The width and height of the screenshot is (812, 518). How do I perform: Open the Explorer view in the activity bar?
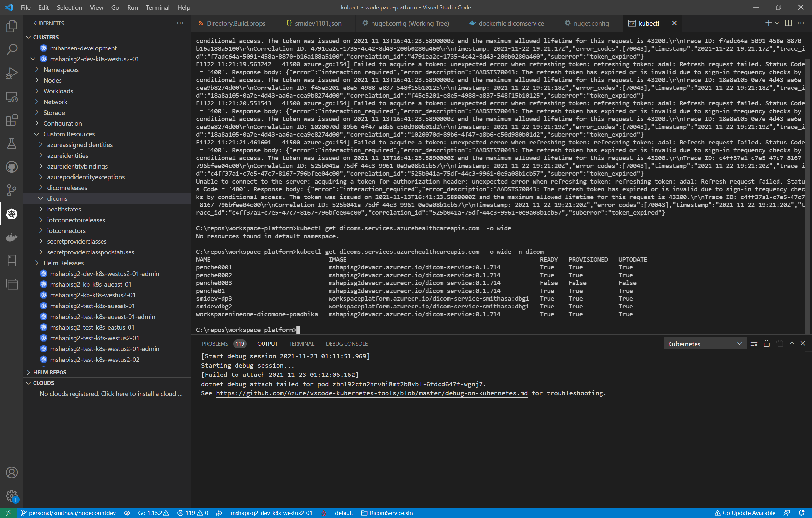[11, 26]
